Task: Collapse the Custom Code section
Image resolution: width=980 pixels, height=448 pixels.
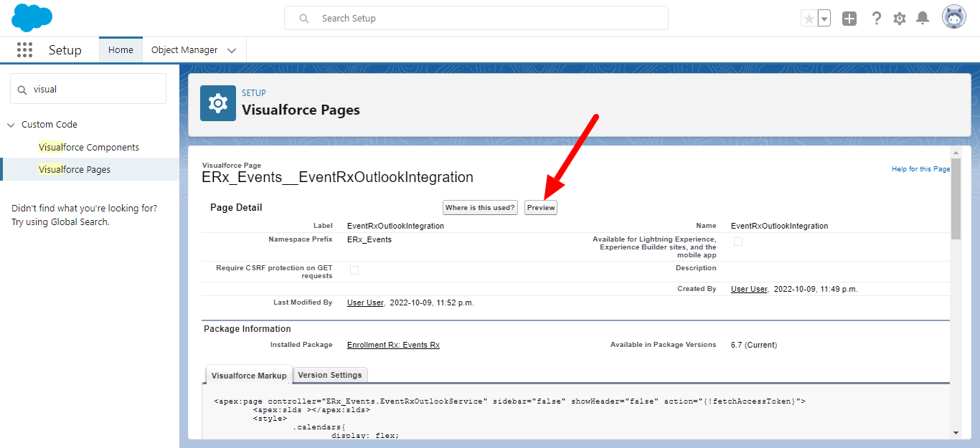Action: [x=11, y=125]
